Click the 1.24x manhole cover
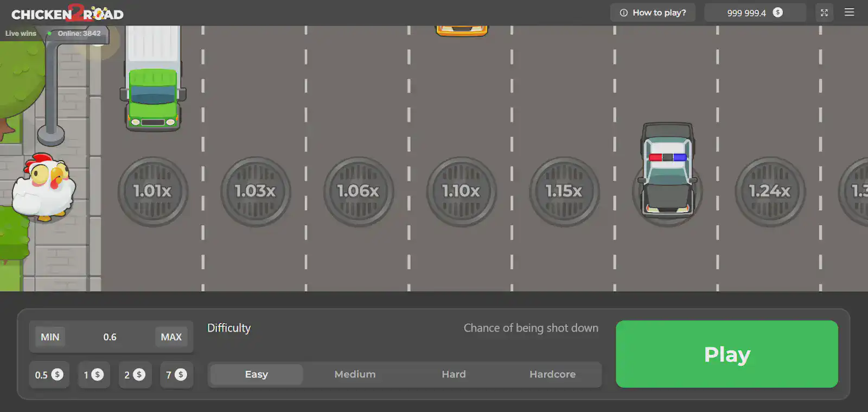Viewport: 868px width, 412px height. click(x=770, y=191)
